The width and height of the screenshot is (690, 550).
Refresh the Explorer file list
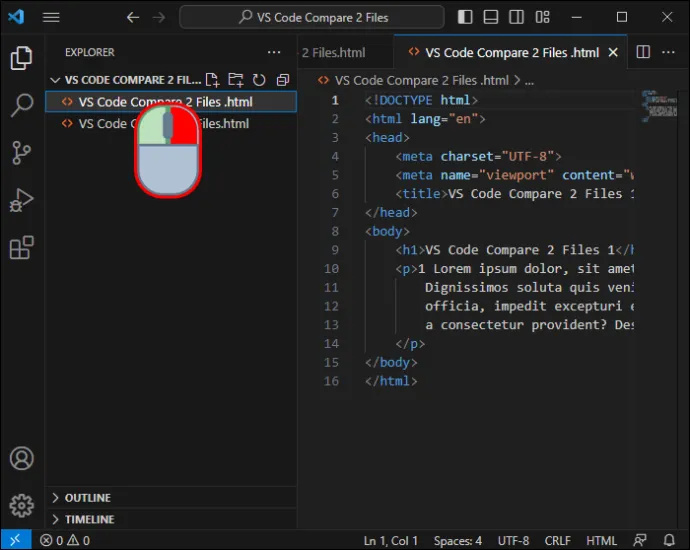click(x=259, y=80)
